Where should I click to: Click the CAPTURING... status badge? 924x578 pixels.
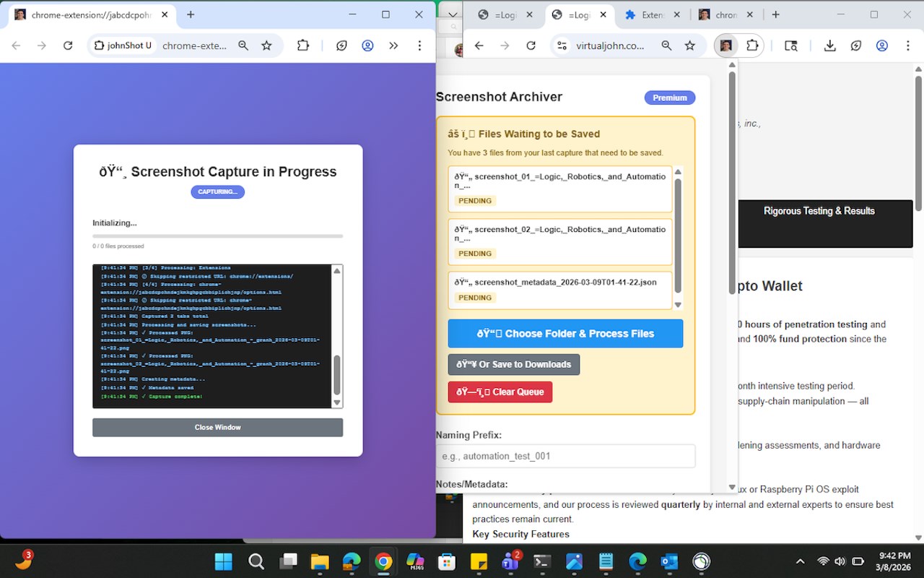217,191
